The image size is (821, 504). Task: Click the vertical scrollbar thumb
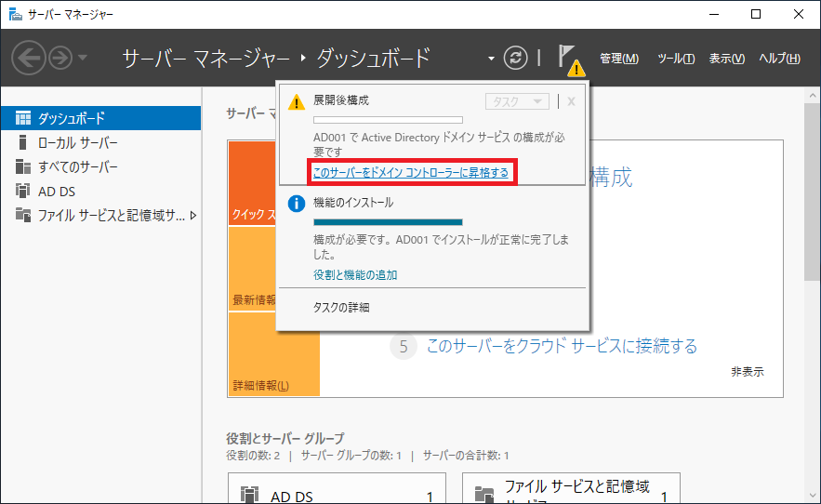pyautogui.click(x=812, y=192)
